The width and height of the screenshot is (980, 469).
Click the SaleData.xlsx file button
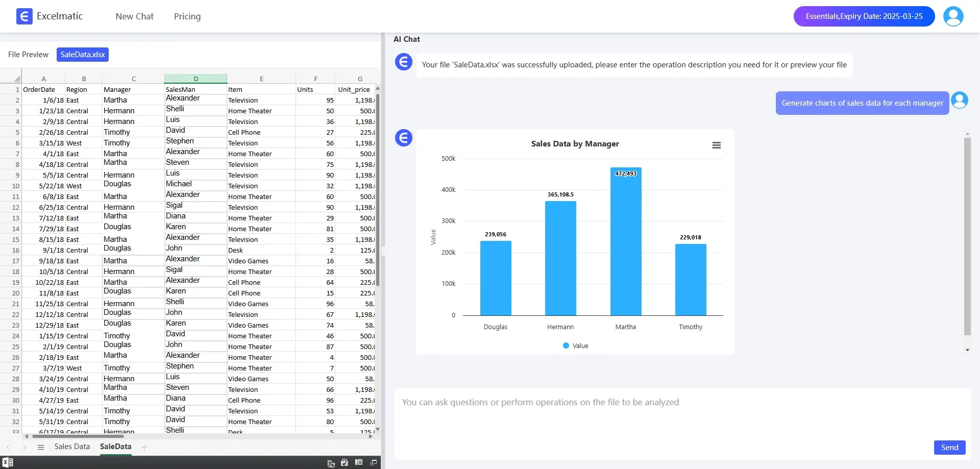(83, 55)
